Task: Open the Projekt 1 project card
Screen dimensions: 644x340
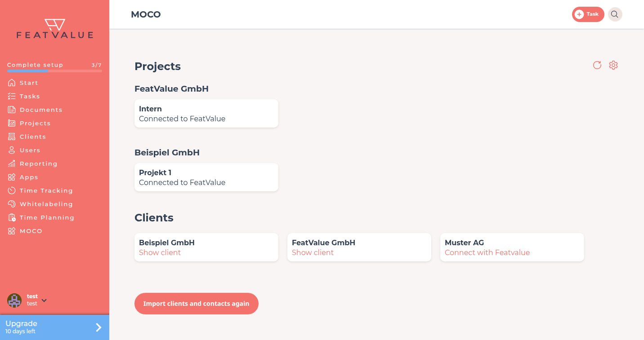Action: (206, 177)
